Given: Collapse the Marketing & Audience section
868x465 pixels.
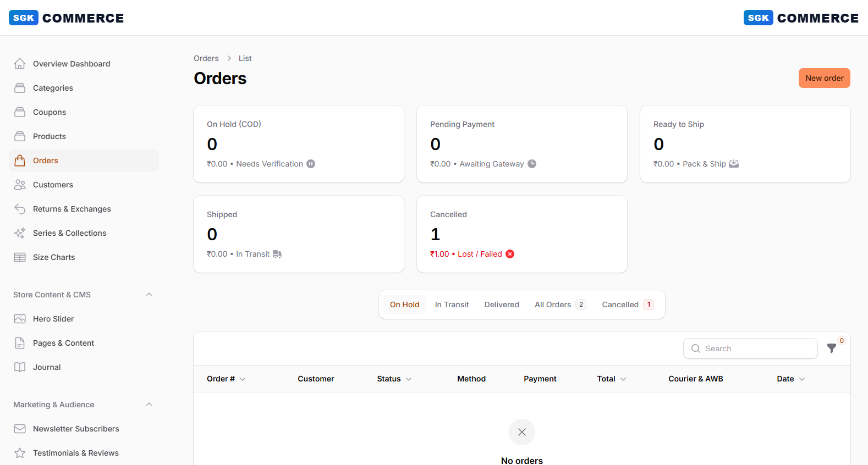Looking at the screenshot, I should click(149, 405).
